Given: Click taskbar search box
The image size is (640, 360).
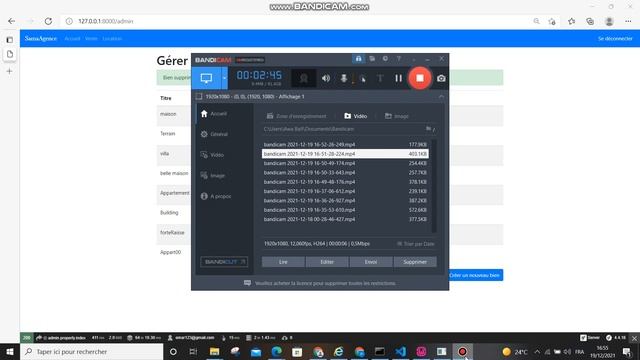Looking at the screenshot, I should [x=92, y=351].
